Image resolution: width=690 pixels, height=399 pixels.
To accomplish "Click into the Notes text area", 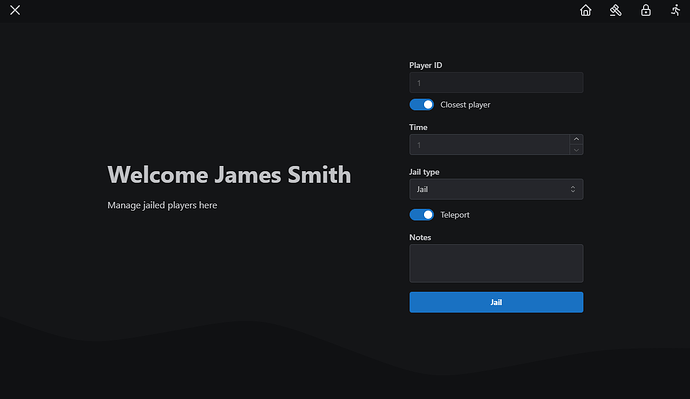I will 496,264.
